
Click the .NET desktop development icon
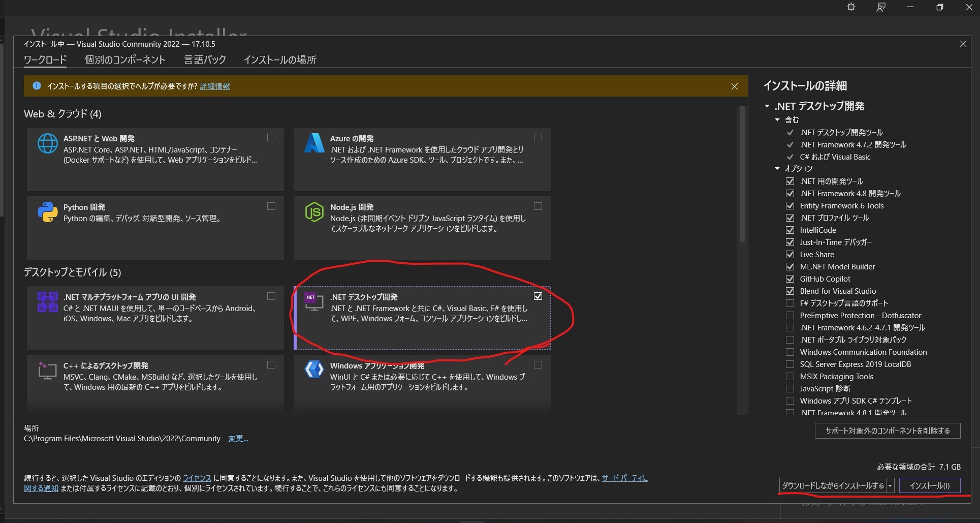(313, 301)
